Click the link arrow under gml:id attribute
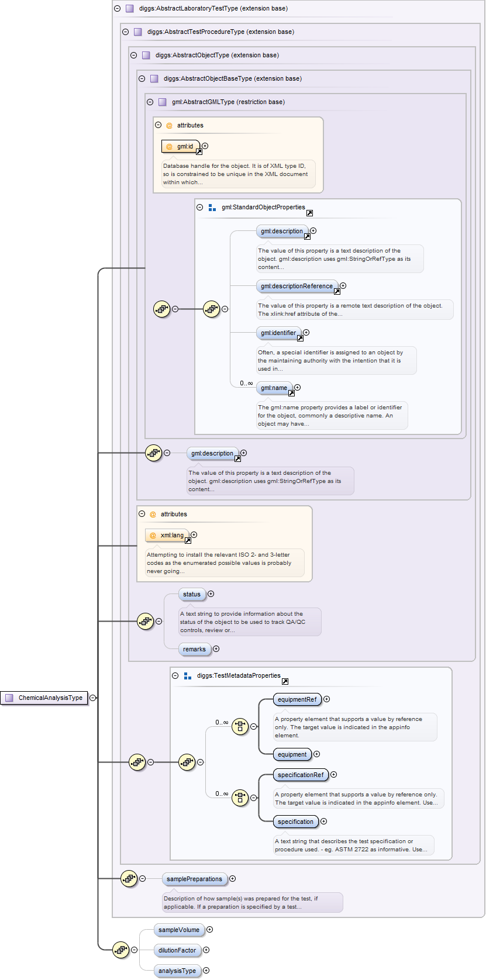The width and height of the screenshot is (486, 980). [199, 152]
